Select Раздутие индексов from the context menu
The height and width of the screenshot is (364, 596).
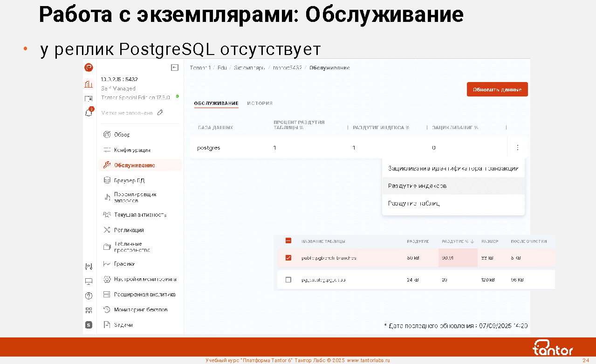pyautogui.click(x=417, y=186)
